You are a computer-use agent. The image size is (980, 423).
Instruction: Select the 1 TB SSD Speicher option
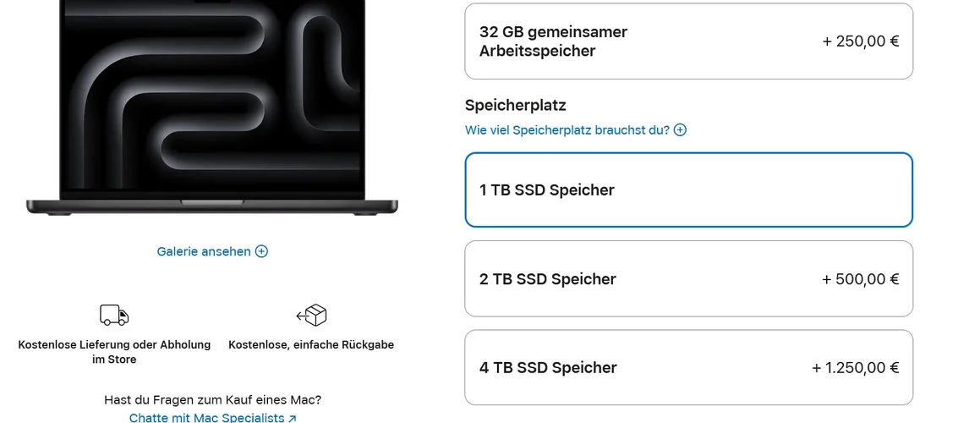pos(688,190)
